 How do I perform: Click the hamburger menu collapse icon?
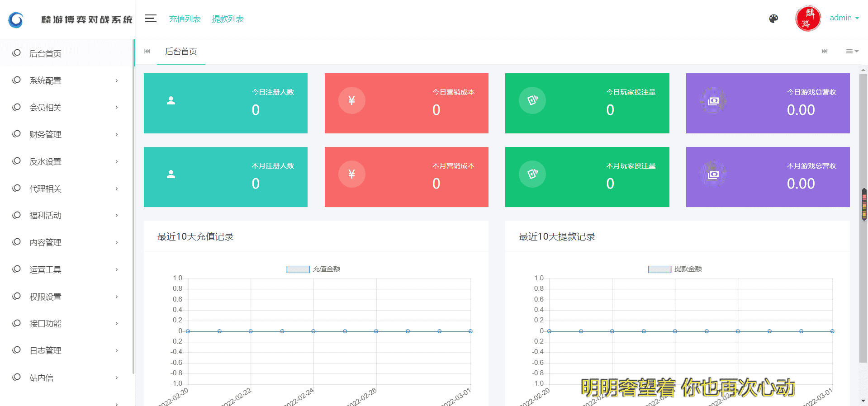151,19
